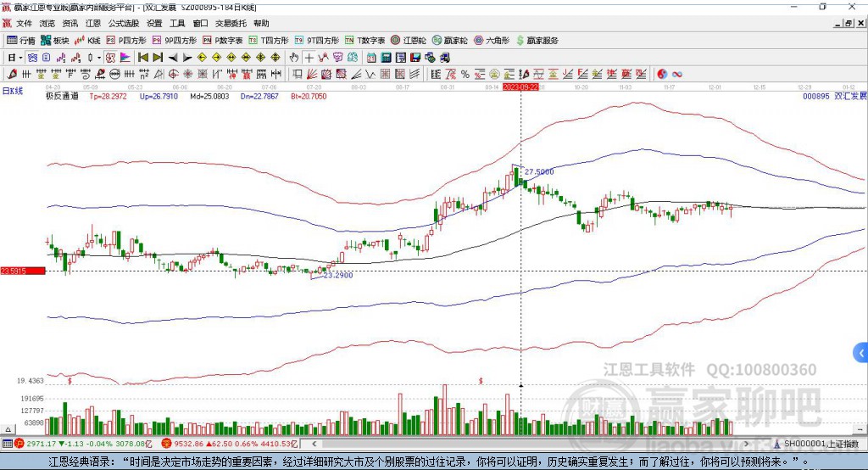868x470 pixels.
Task: Click the grid icon in the status bar
Action: click(7, 444)
